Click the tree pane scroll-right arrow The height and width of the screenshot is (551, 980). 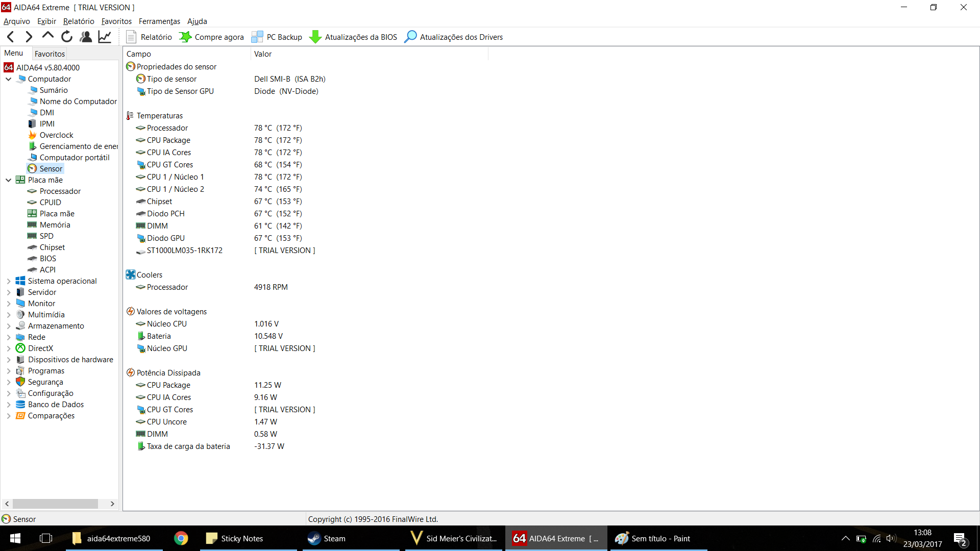coord(112,504)
